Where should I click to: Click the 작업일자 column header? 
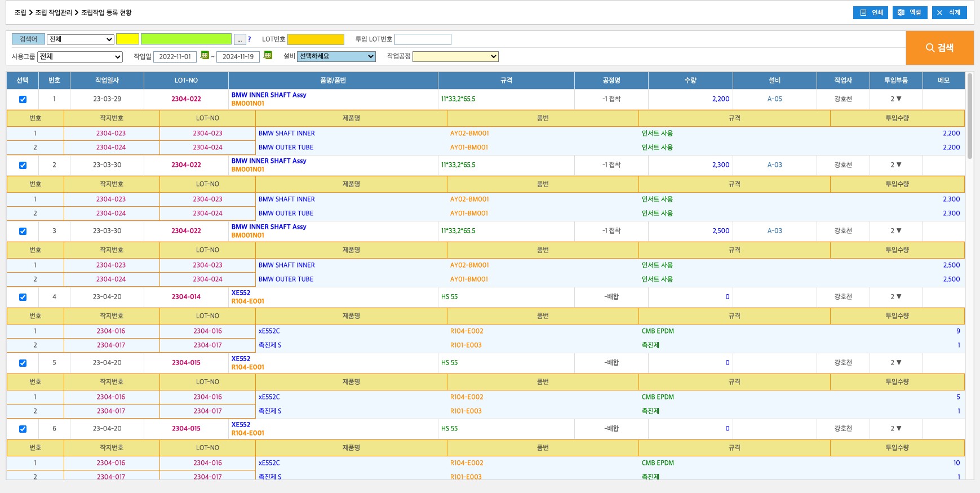(x=107, y=81)
